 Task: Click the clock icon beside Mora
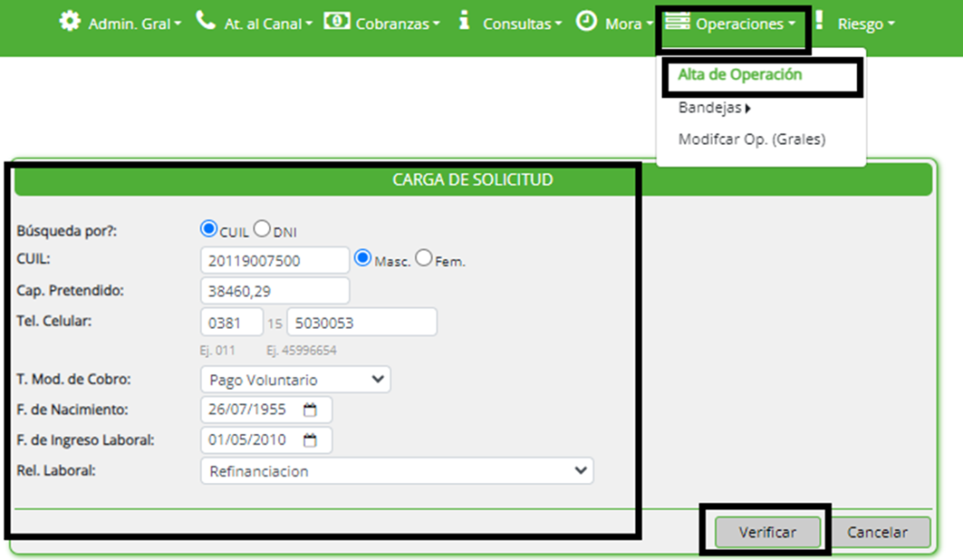click(x=586, y=22)
